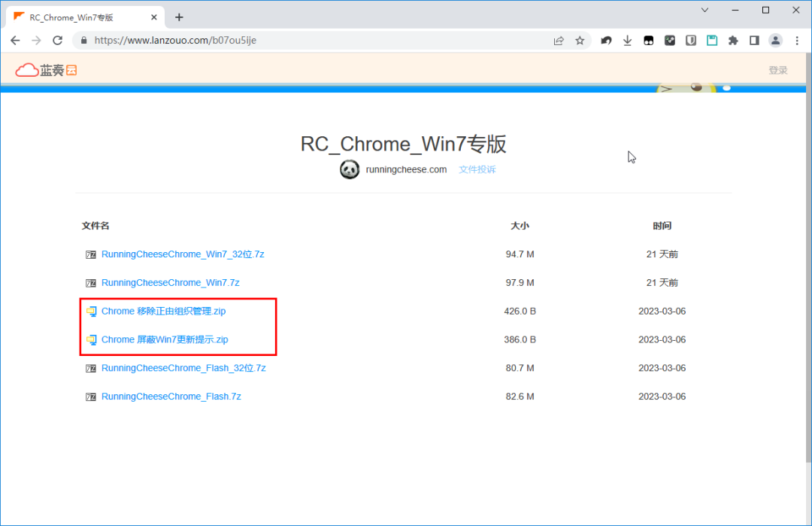
Task: Open the teal floppy-disk save extension
Action: point(712,41)
